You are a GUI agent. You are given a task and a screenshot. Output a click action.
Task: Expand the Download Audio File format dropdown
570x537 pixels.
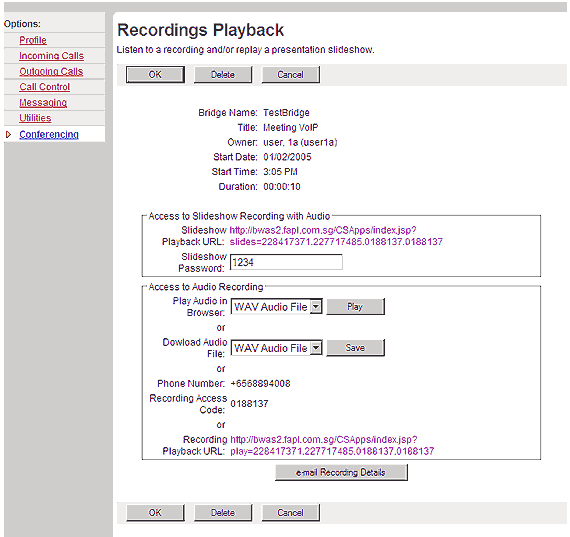click(x=277, y=348)
